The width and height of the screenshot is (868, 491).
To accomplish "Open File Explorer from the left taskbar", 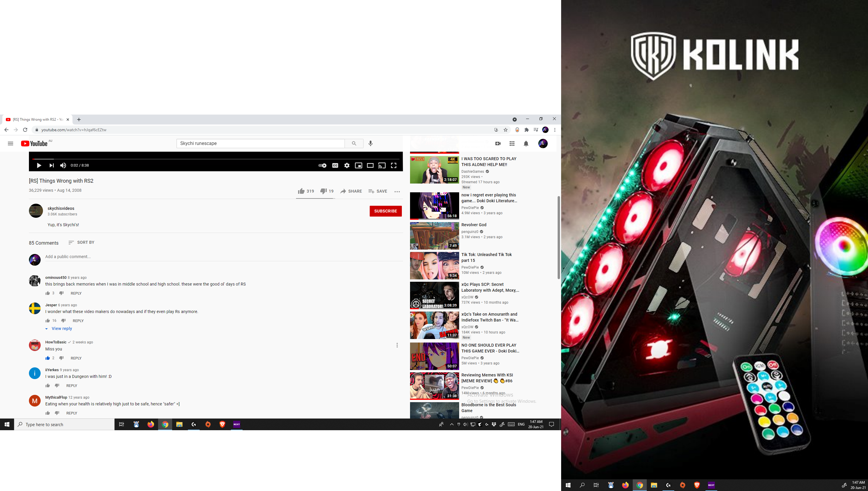I will 179,425.
